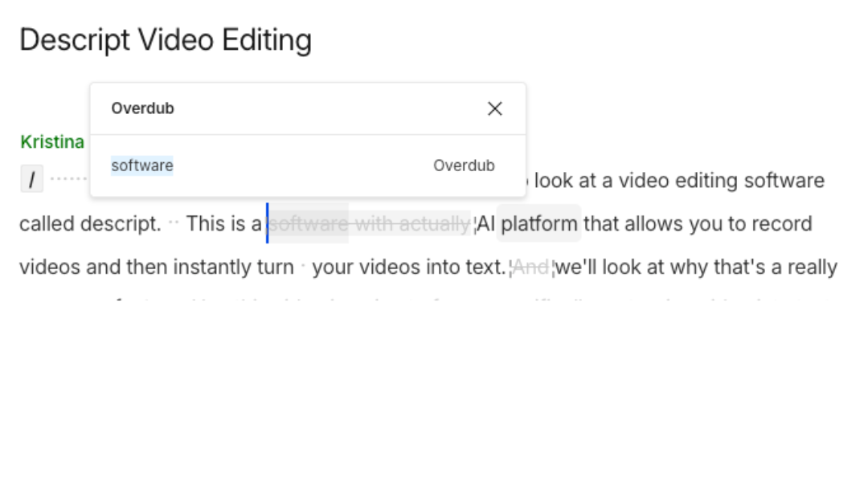Click the gap marker before 'This is a'

(174, 223)
